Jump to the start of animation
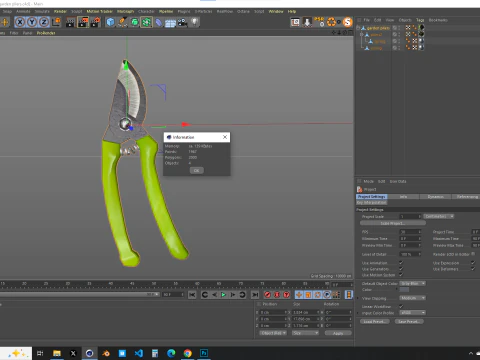The width and height of the screenshot is (480, 360). (192, 295)
